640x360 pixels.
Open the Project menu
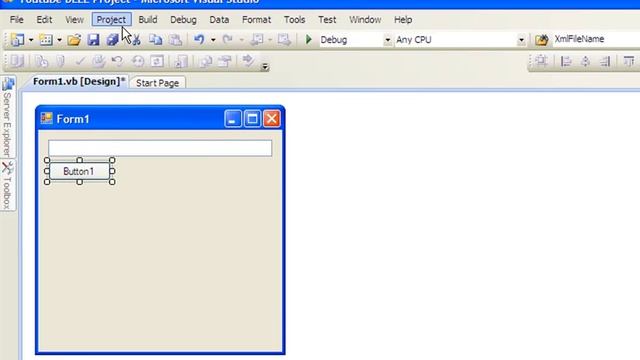[111, 20]
